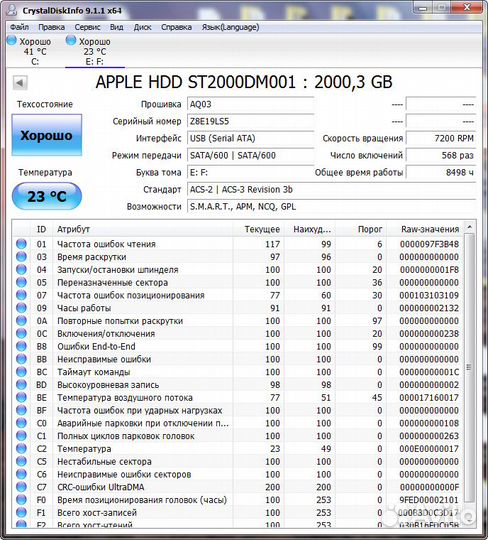This screenshot has width=488, height=540.
Task: Click status icon for Частота ошибок при ударных нагрузках
Action: pos(21,410)
